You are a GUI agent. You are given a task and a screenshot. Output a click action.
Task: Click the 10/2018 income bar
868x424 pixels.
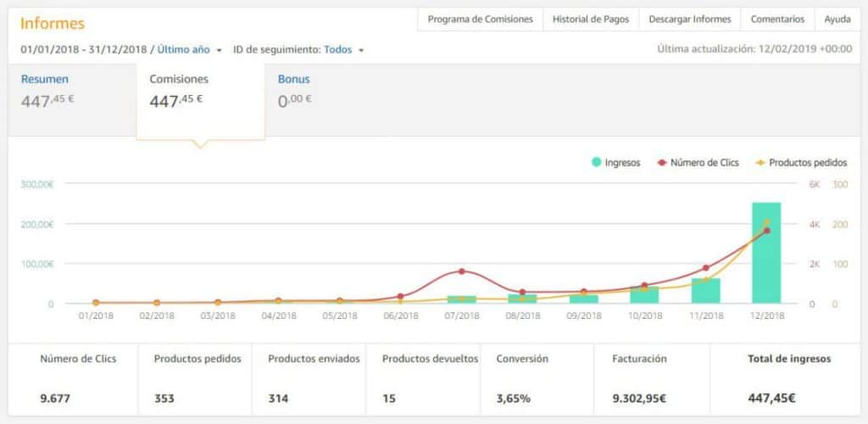click(644, 295)
